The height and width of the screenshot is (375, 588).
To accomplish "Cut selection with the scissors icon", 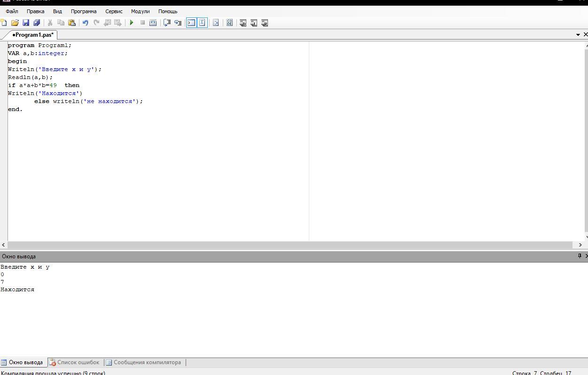I will (x=50, y=23).
